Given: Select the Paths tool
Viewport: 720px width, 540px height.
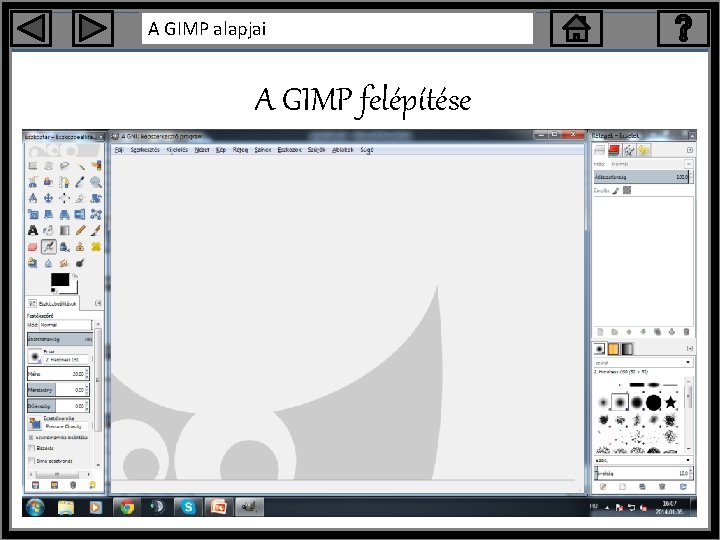Looking at the screenshot, I should tap(64, 182).
